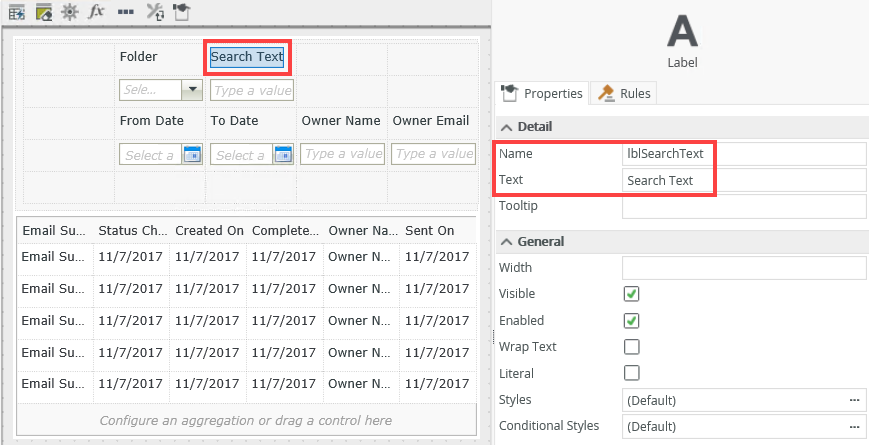Image resolution: width=869 pixels, height=445 pixels.
Task: Click the graduation cap toolbar icon
Action: [x=181, y=12]
